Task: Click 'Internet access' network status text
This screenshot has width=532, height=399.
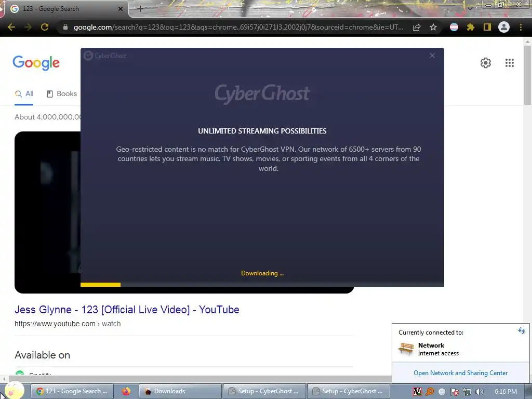Action: 438,353
